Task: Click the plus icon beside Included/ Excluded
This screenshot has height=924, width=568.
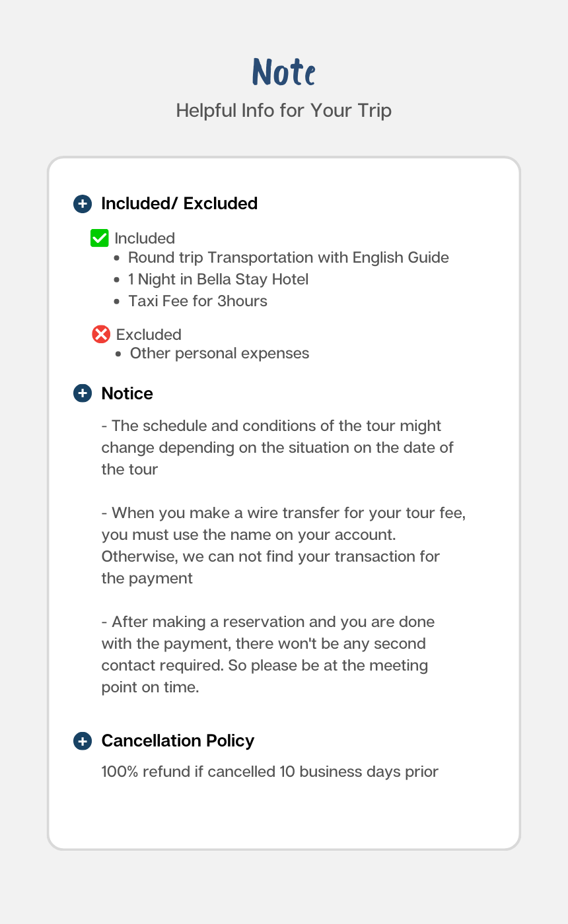Action: point(82,204)
